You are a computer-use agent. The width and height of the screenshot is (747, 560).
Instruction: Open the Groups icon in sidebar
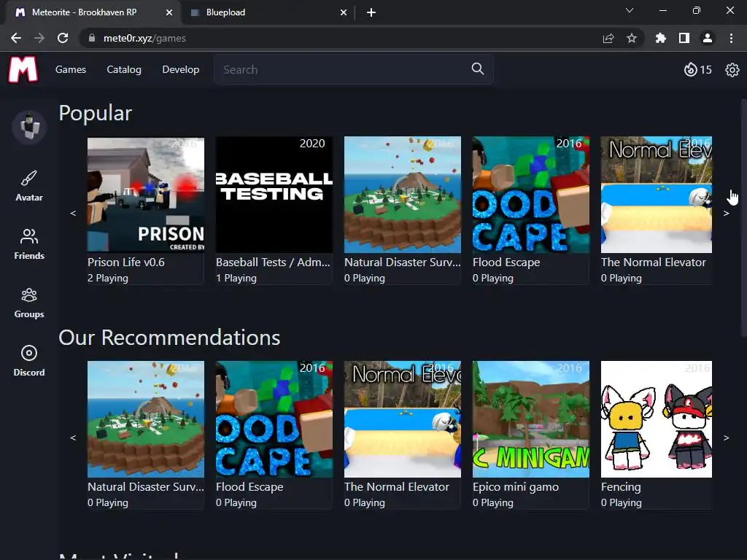pyautogui.click(x=29, y=295)
